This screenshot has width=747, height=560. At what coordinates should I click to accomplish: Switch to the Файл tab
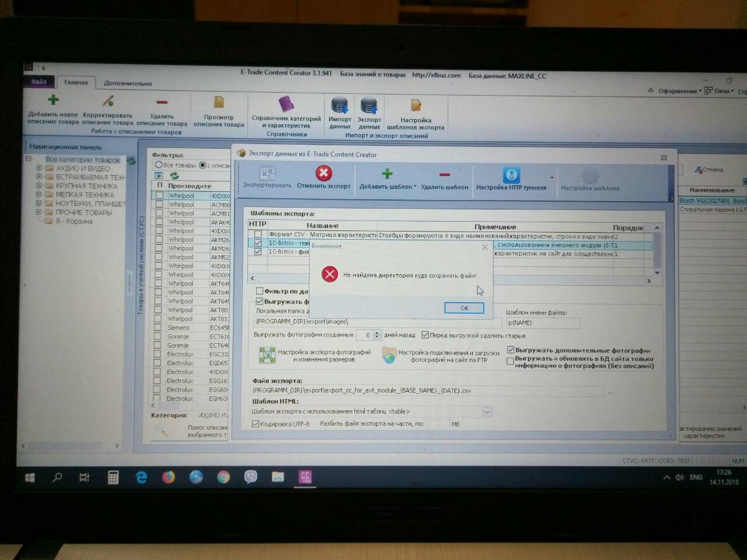click(39, 82)
